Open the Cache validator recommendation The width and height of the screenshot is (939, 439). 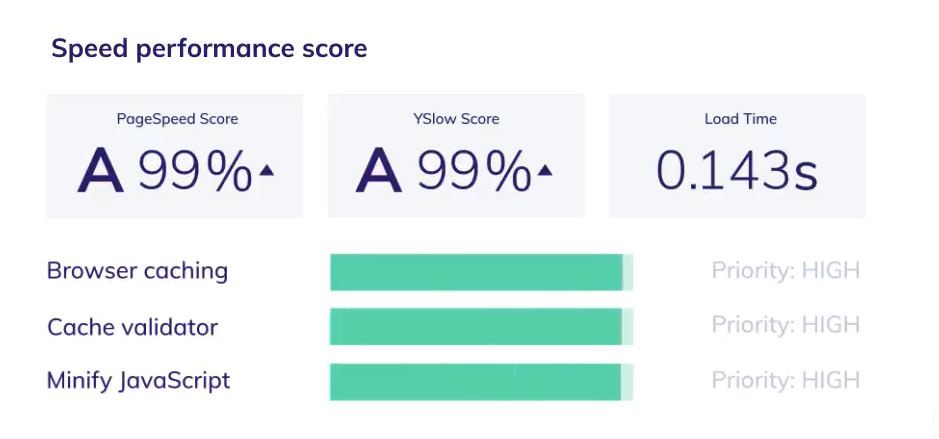coord(132,327)
